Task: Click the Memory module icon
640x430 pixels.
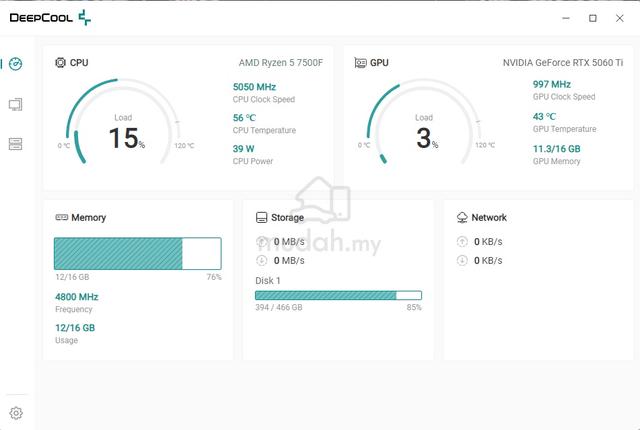Action: point(62,217)
